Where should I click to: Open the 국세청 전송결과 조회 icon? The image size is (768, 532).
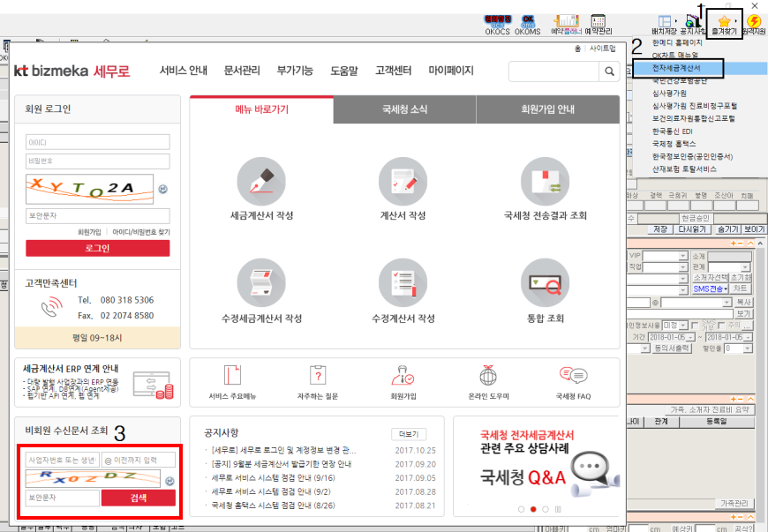click(x=546, y=182)
